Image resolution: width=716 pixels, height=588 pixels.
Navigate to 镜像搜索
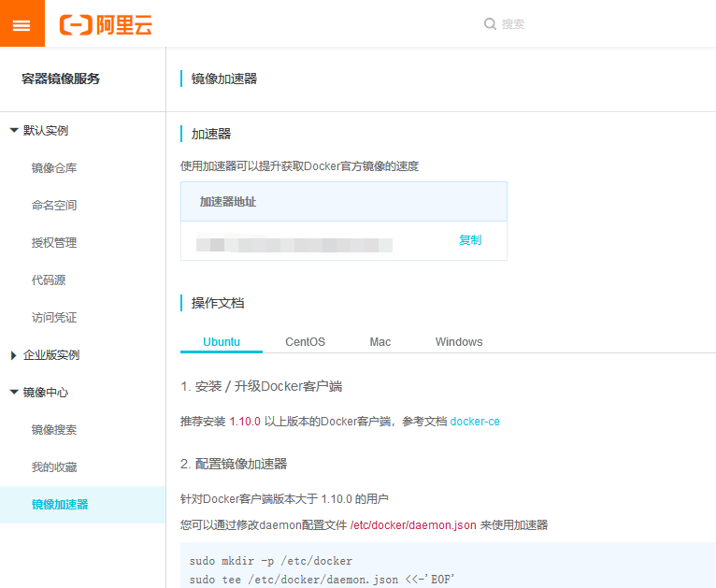(54, 430)
